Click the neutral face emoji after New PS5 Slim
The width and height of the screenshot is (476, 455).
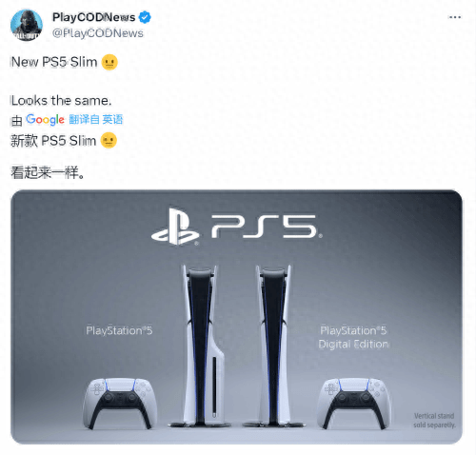tap(109, 62)
